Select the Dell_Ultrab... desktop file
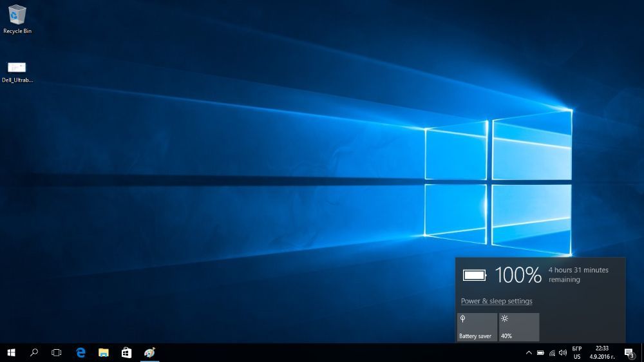The image size is (644, 362). 17,72
